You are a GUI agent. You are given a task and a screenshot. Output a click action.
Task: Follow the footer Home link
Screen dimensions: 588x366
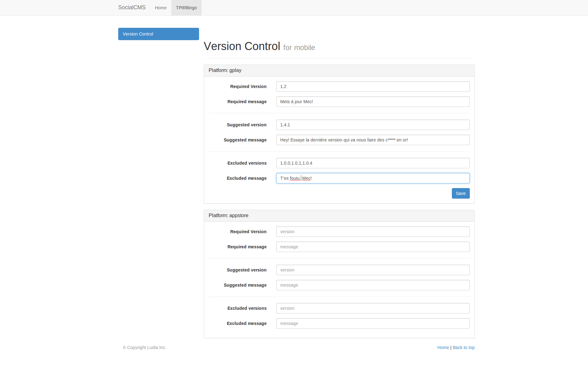coord(443,347)
